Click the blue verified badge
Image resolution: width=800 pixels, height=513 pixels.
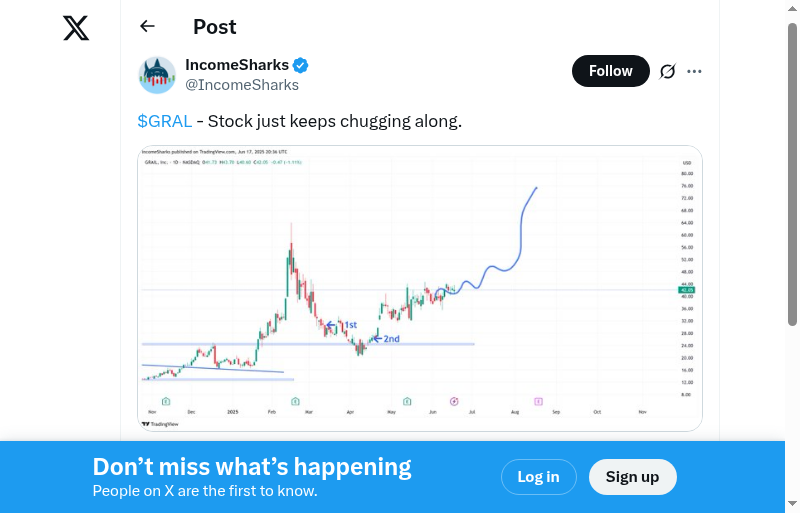point(300,66)
